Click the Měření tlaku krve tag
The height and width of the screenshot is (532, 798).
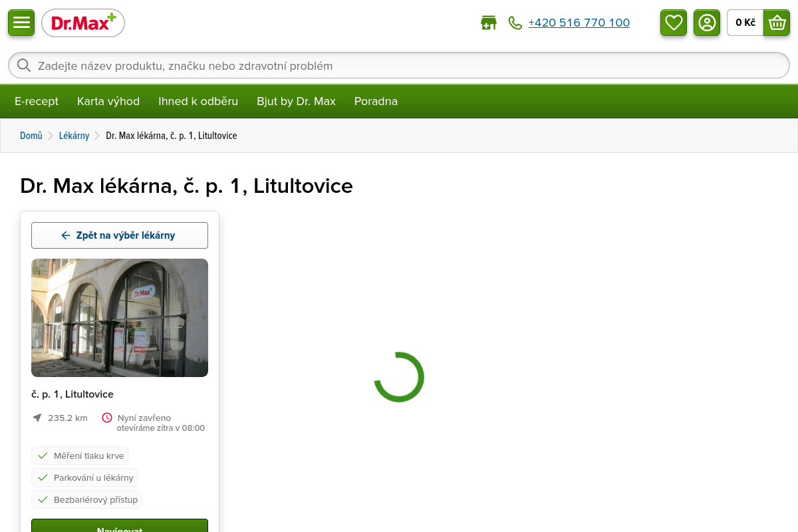[x=80, y=456]
